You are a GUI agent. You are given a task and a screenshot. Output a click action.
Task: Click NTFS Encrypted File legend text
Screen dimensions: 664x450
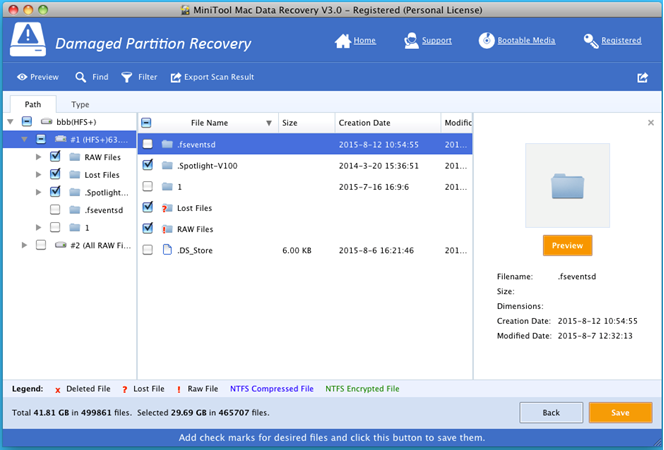tap(362, 389)
